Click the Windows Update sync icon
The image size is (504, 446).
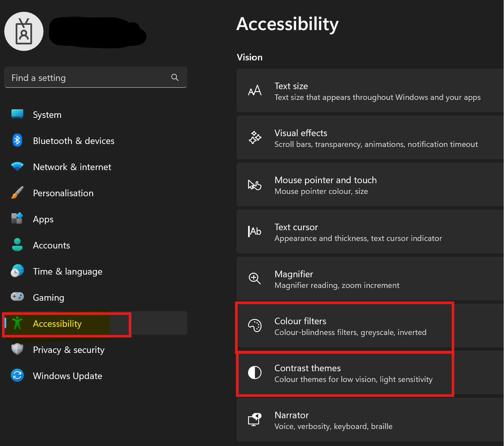tap(17, 375)
